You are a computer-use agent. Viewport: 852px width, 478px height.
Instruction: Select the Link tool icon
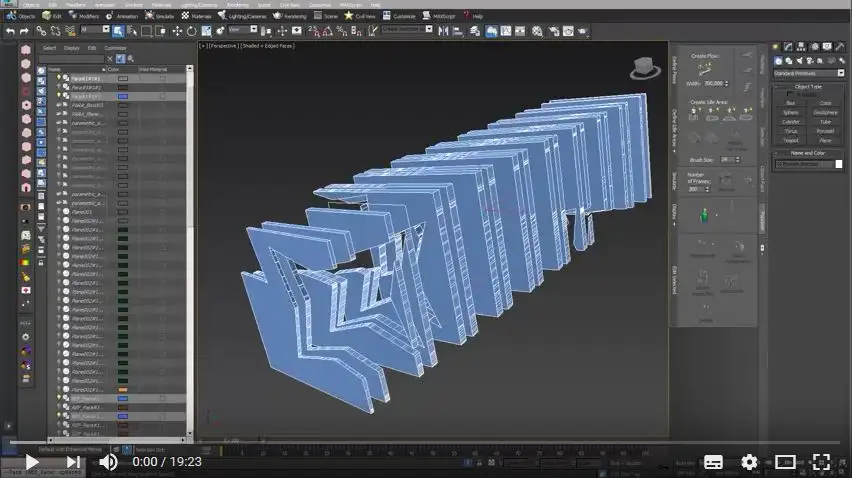click(41, 32)
